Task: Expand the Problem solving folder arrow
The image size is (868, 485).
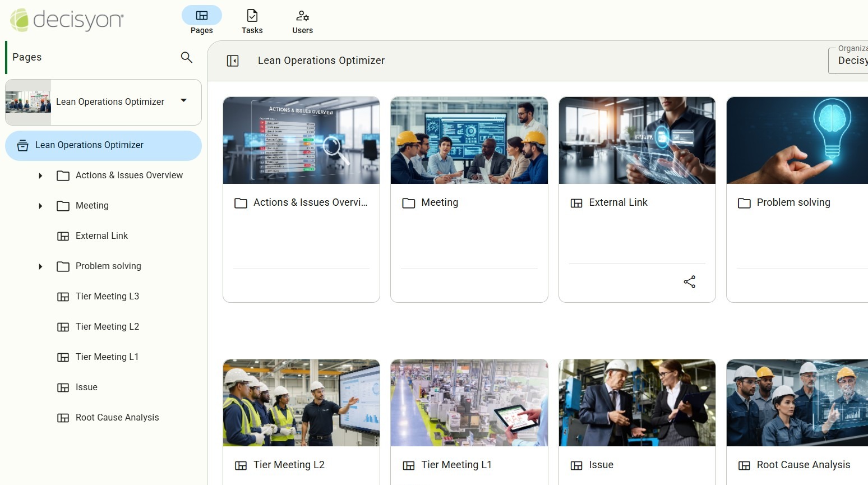Action: [x=40, y=266]
